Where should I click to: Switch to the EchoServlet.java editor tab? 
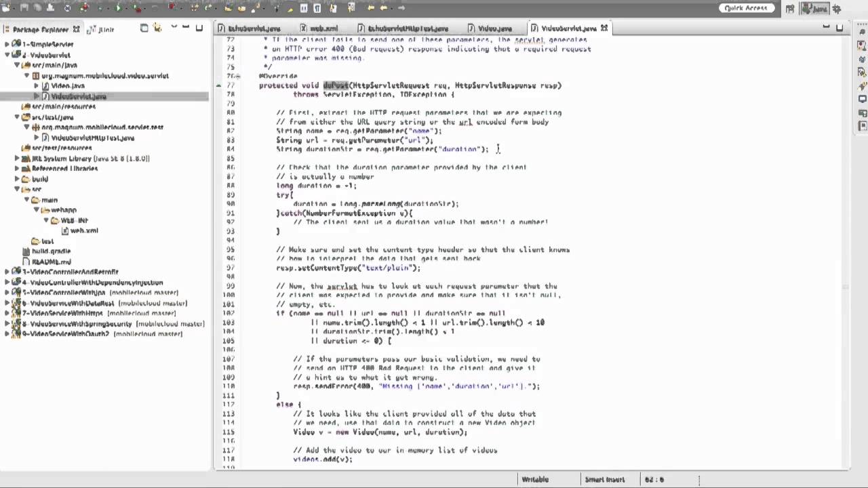[249, 28]
